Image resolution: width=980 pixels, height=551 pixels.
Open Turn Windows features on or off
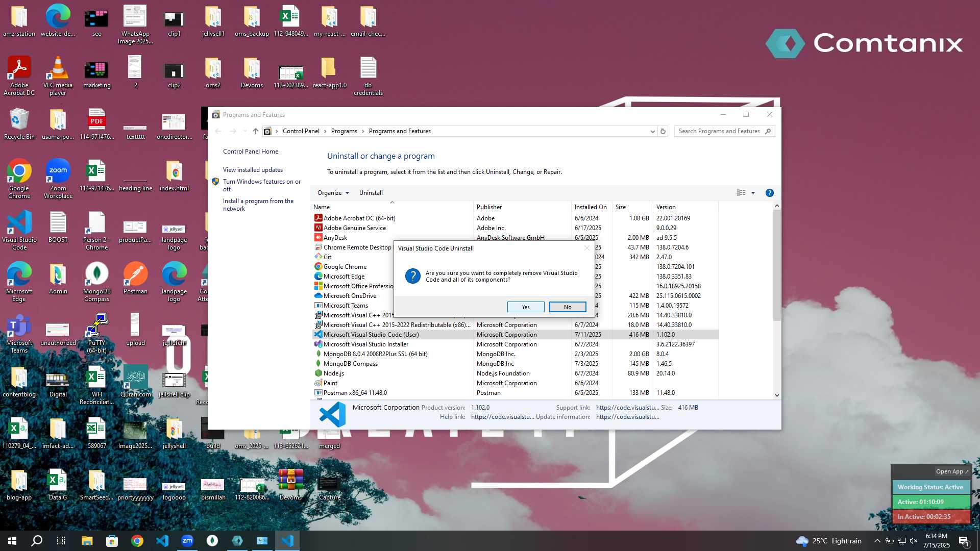[x=262, y=185]
